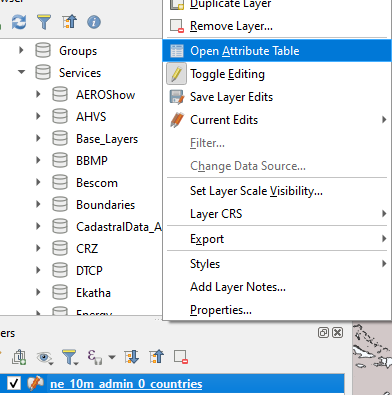
Task: Click the AEROShow folder database icon
Action: [x=60, y=94]
